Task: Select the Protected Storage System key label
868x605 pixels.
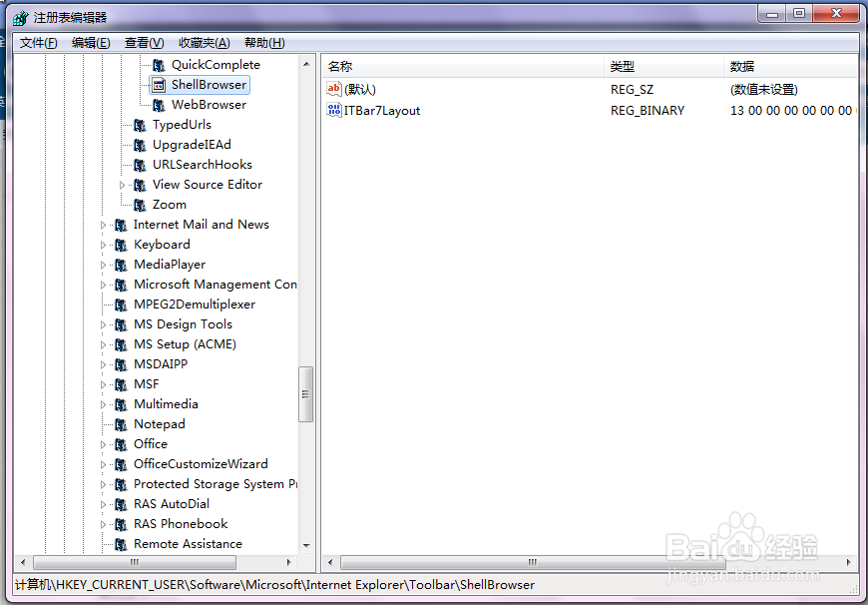Action: (x=216, y=484)
